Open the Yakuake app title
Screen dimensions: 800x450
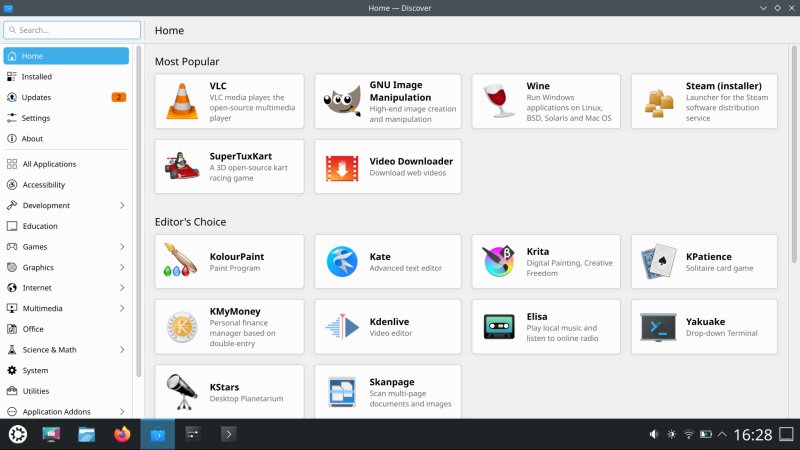coord(706,321)
